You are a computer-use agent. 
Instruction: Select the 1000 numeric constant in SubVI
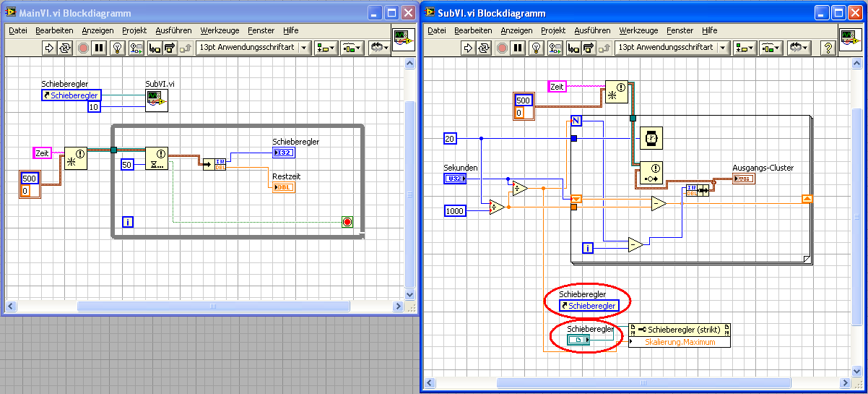(456, 211)
